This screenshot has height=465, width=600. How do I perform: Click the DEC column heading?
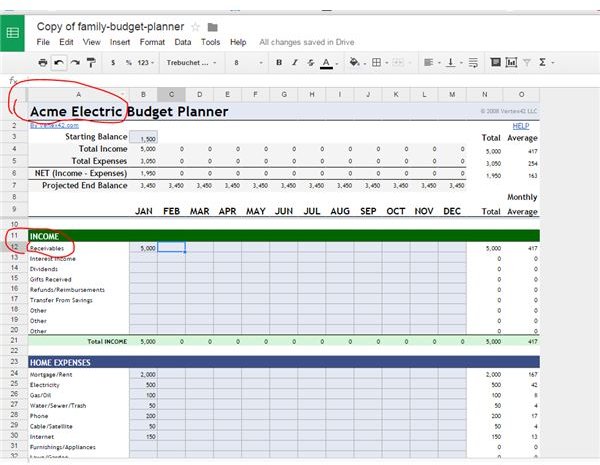(452, 211)
